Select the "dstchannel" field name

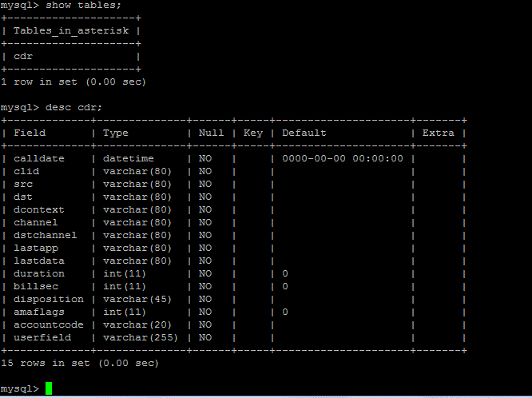(46, 235)
